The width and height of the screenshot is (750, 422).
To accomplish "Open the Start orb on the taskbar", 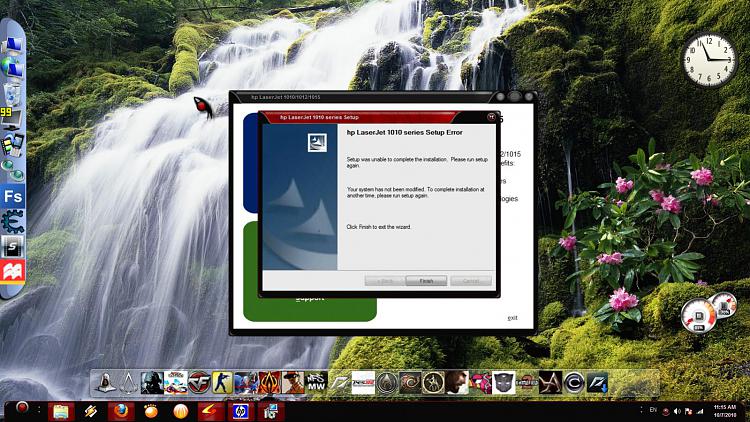I will coord(22,408).
